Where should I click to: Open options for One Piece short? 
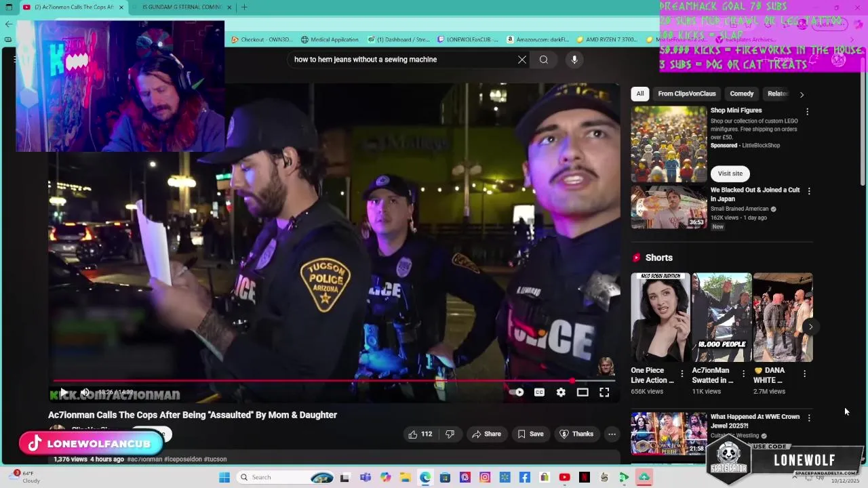pyautogui.click(x=682, y=374)
